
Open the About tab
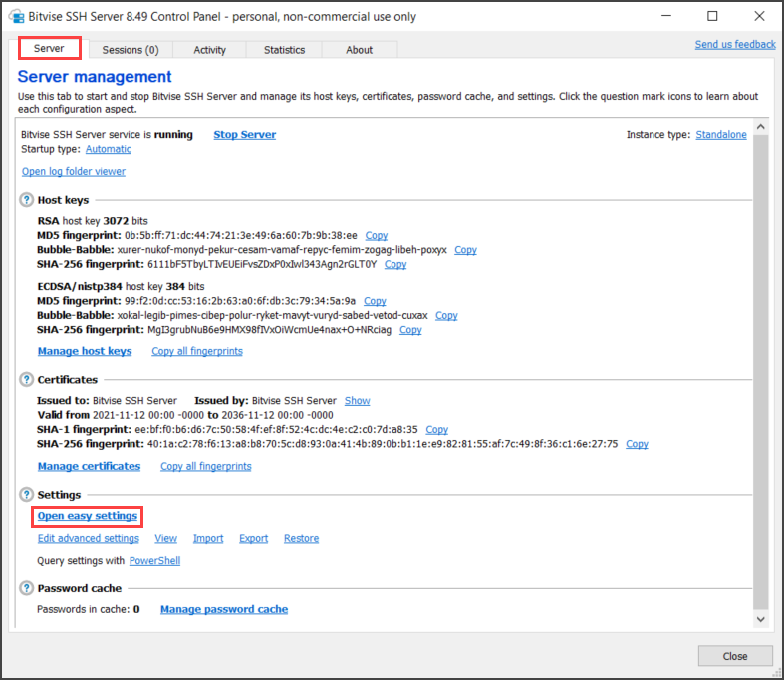[x=359, y=50]
